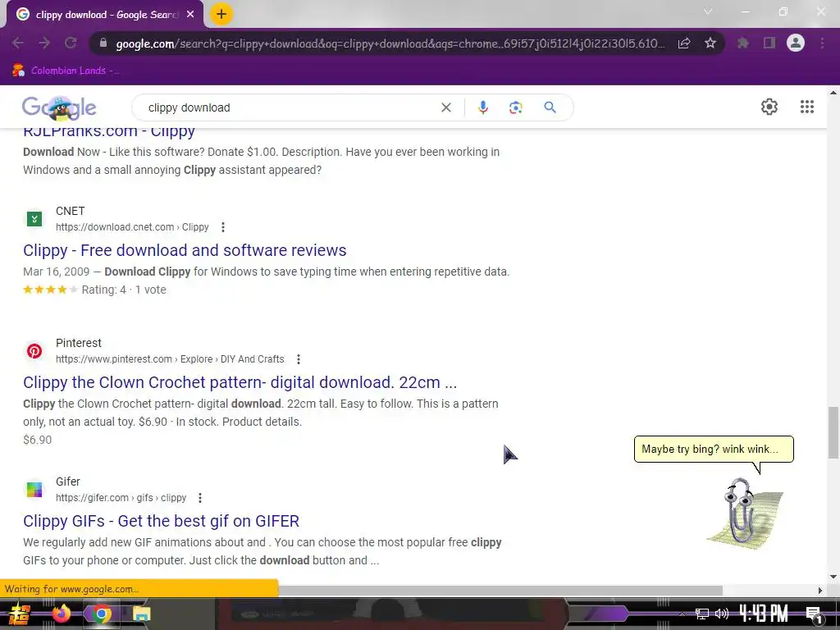Open Google quick settings gear

click(x=769, y=107)
